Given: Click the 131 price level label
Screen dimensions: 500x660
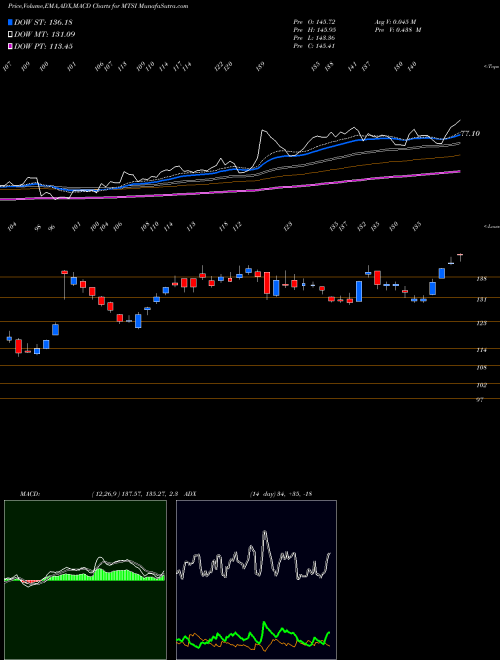Looking at the screenshot, I should pyautogui.click(x=482, y=300).
